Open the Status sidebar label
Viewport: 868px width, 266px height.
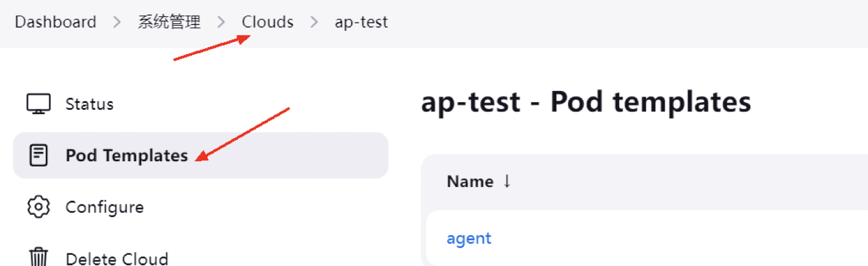89,104
